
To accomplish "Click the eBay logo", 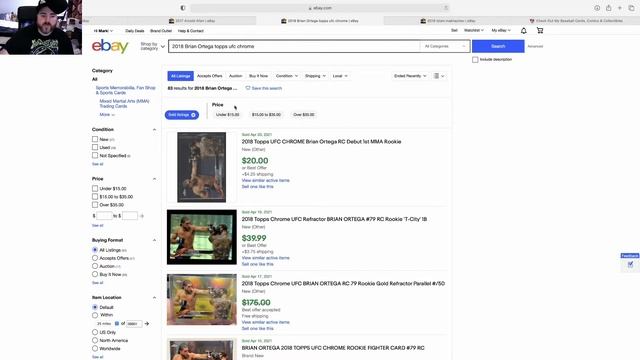I will [110, 46].
